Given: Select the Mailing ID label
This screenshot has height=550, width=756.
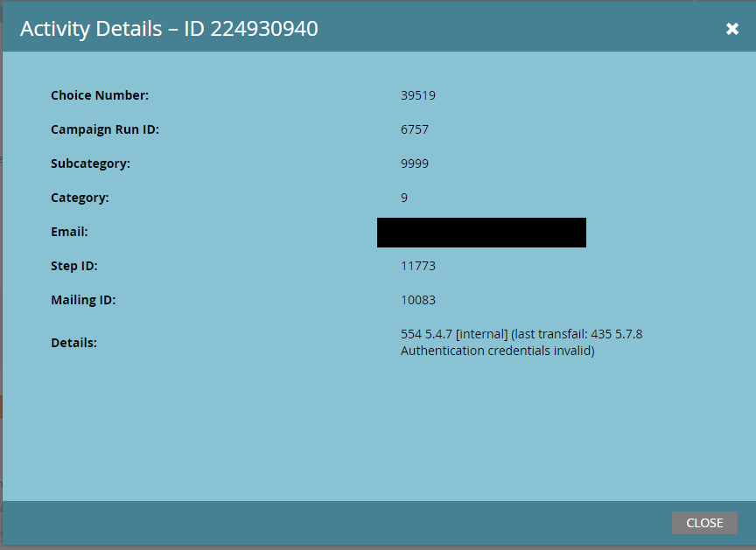Looking at the screenshot, I should 83,300.
